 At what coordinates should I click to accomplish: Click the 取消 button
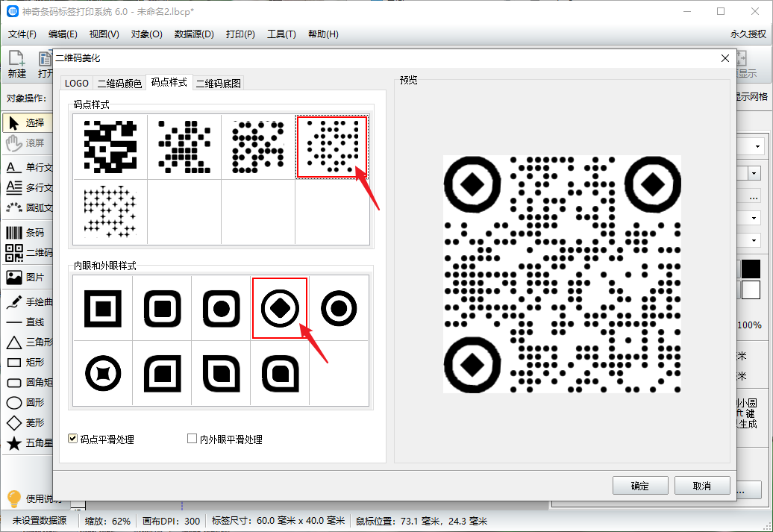coord(702,486)
